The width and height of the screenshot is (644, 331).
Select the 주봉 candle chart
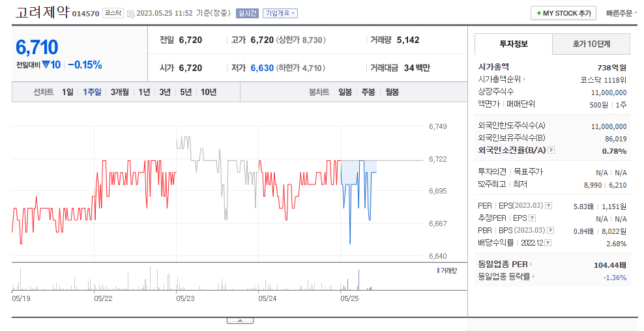[368, 92]
